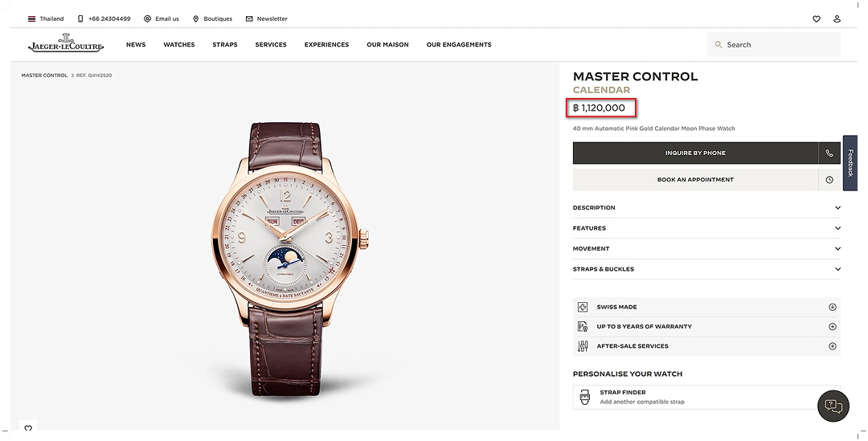Click the phone icon beside Inquire by Phone
The width and height of the screenshot is (868, 441).
click(x=829, y=153)
